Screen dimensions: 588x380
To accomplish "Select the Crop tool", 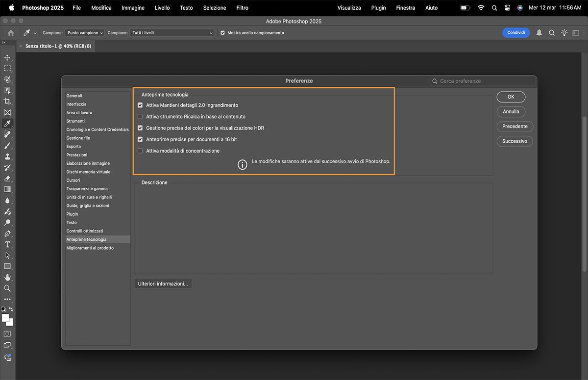I will pyautogui.click(x=7, y=101).
